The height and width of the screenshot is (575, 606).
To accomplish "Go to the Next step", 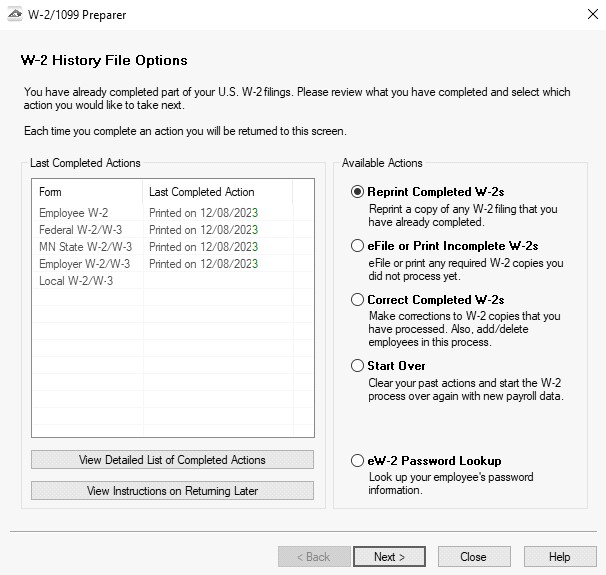I will [x=389, y=556].
